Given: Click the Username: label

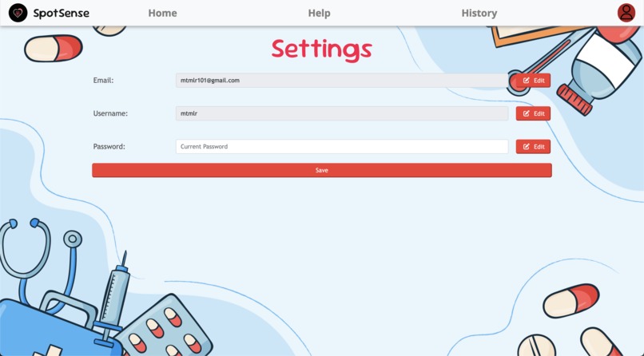Looking at the screenshot, I should (x=110, y=113).
